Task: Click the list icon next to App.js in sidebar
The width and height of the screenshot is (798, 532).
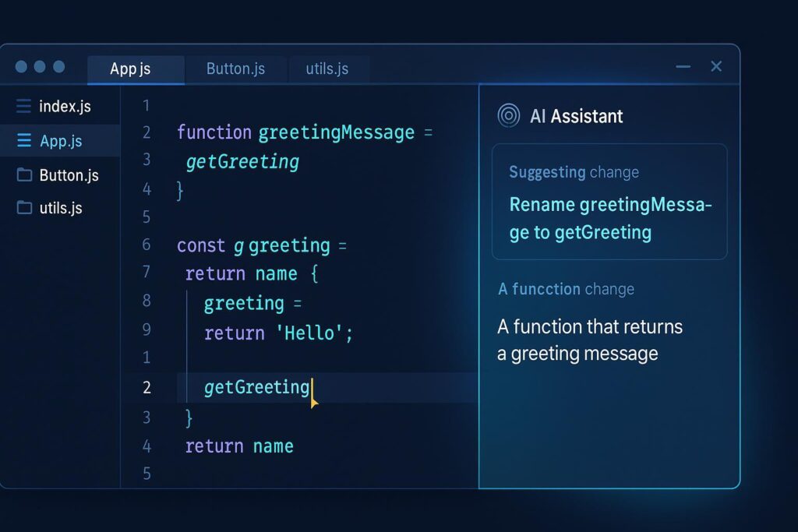Action: (x=24, y=141)
